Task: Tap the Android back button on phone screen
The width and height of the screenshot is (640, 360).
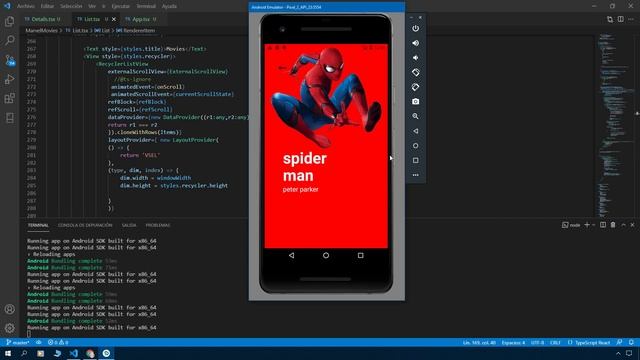Action: [291, 255]
